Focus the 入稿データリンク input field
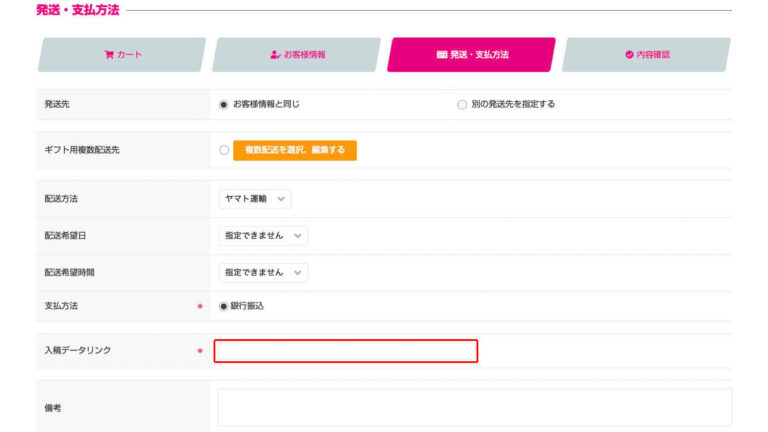 345,351
